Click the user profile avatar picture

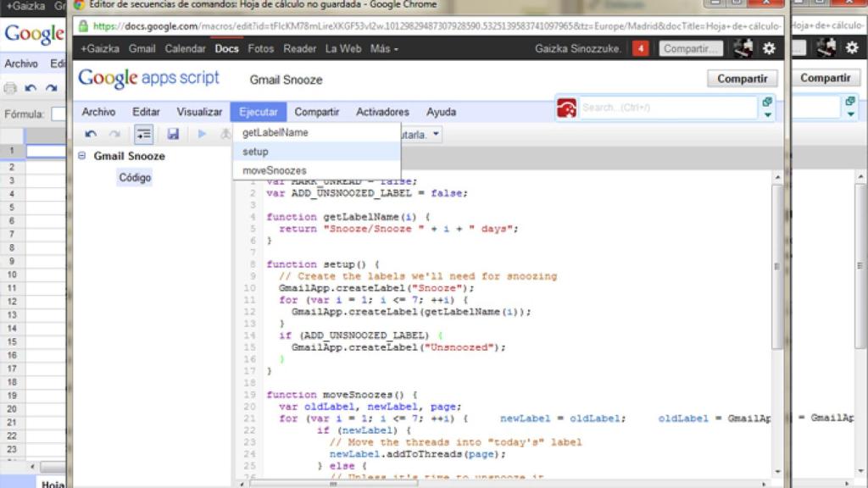pyautogui.click(x=743, y=48)
